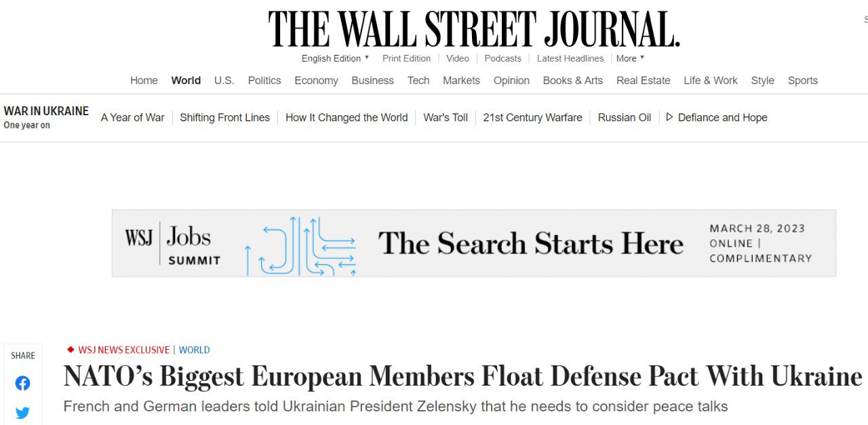Open A Year of War tab
The image size is (868, 425).
pos(133,117)
